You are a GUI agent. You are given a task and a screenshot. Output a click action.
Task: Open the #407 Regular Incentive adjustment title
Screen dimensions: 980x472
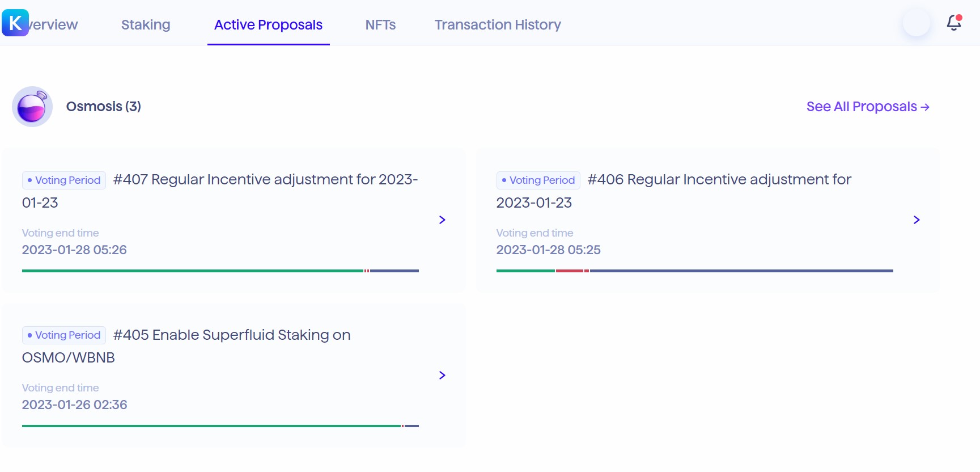(265, 180)
